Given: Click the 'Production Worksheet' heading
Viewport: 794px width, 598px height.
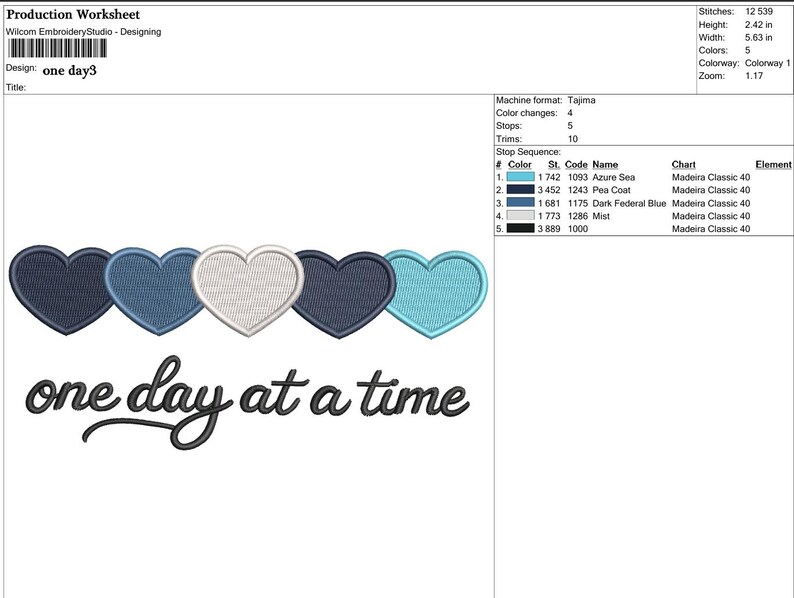Looking at the screenshot, I should pyautogui.click(x=73, y=14).
